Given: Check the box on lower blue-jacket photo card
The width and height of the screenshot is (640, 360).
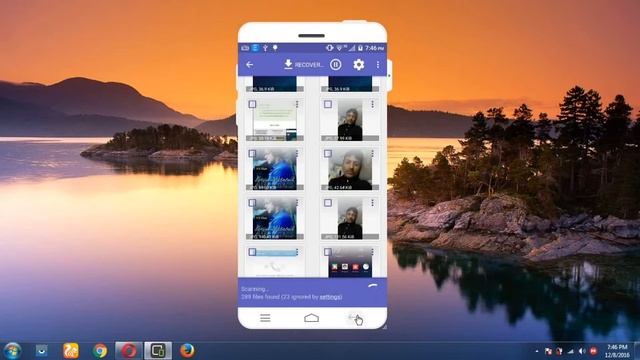Looking at the screenshot, I should 252,203.
